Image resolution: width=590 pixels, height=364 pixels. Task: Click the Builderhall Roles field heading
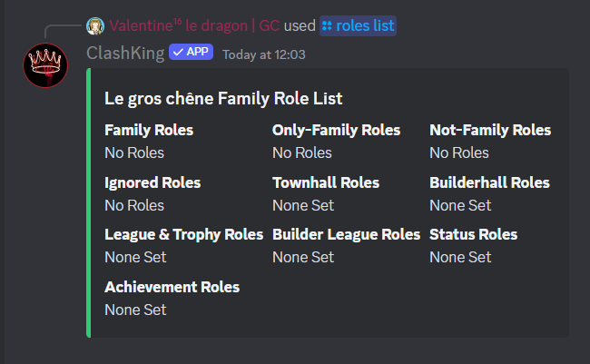click(x=489, y=182)
